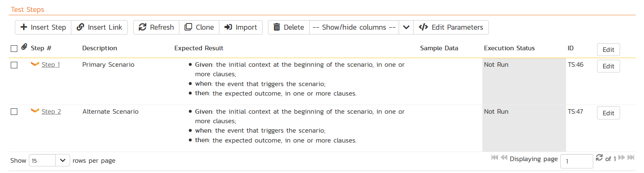The width and height of the screenshot is (644, 173).
Task: Click the Insert Step plus icon
Action: pyautogui.click(x=24, y=27)
